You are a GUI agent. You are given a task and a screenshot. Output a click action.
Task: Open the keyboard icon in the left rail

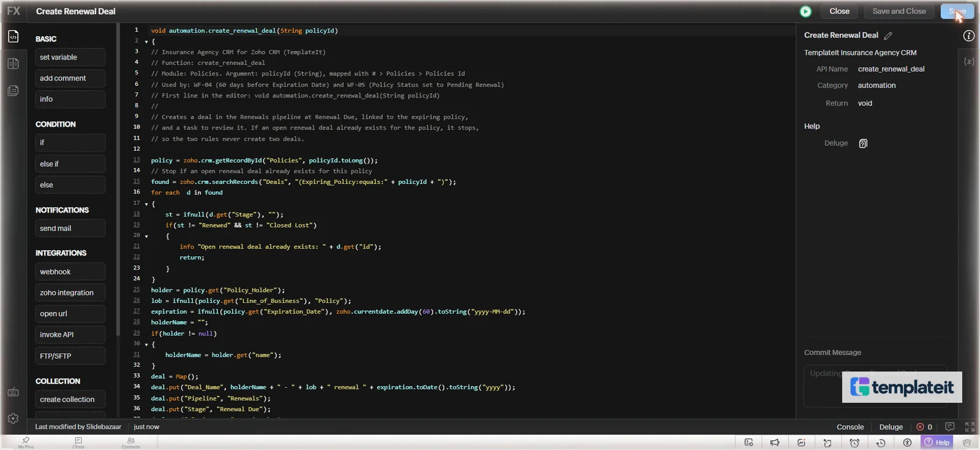(x=13, y=392)
